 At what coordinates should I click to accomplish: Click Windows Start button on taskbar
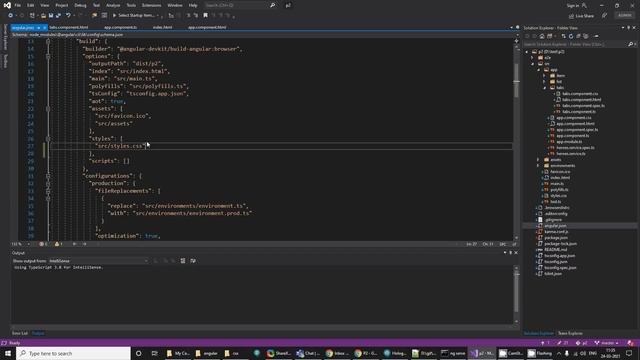8,353
